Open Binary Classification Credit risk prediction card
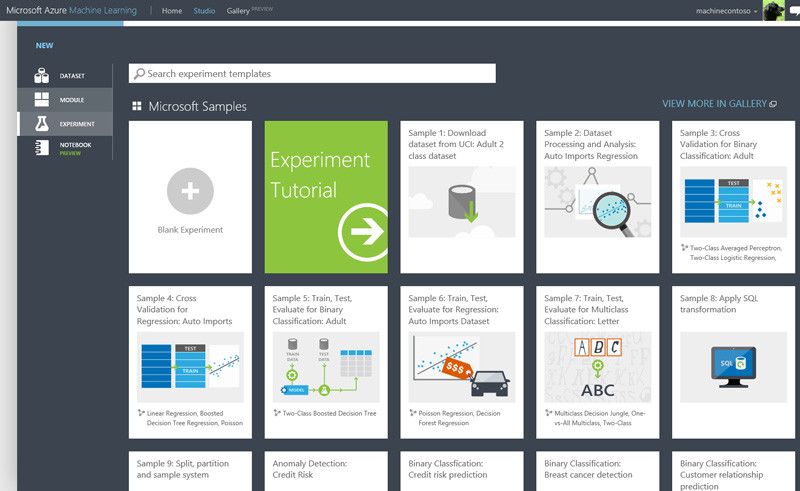This screenshot has height=491, width=800. click(x=462, y=471)
